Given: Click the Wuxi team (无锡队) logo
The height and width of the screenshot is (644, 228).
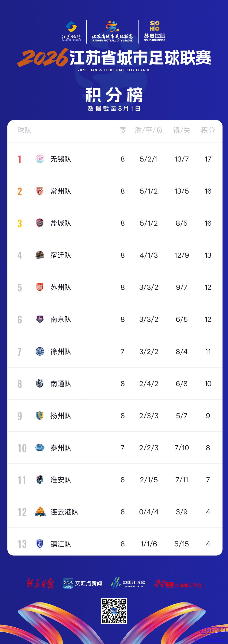Looking at the screenshot, I should [40, 159].
